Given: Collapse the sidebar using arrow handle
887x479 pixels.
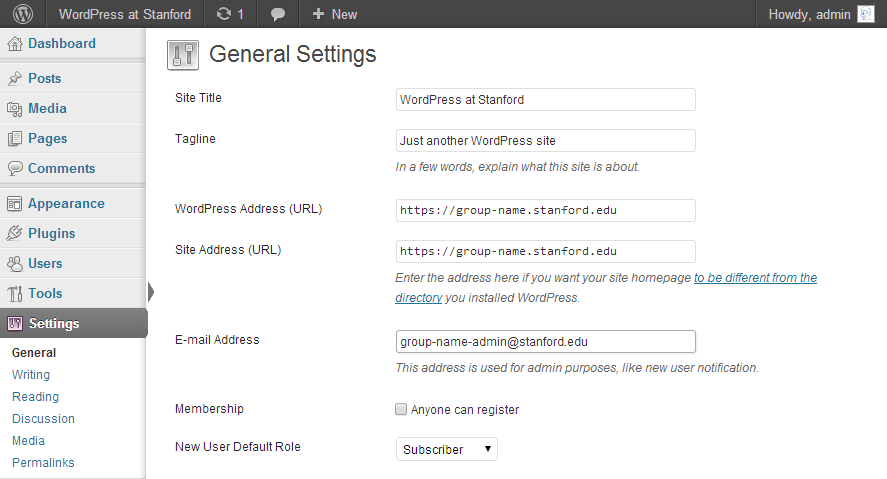Looking at the screenshot, I should tap(150, 292).
